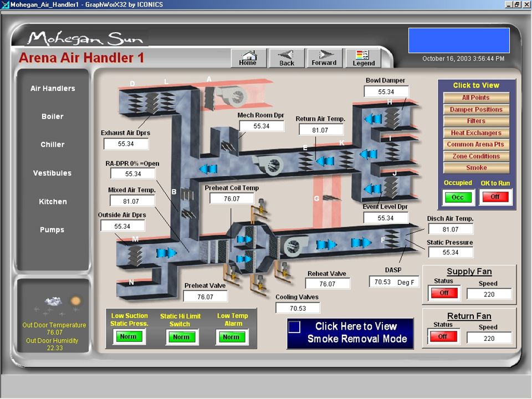This screenshot has width=532, height=399.
Task: Click the Static Pressure value field
Action: tap(451, 252)
